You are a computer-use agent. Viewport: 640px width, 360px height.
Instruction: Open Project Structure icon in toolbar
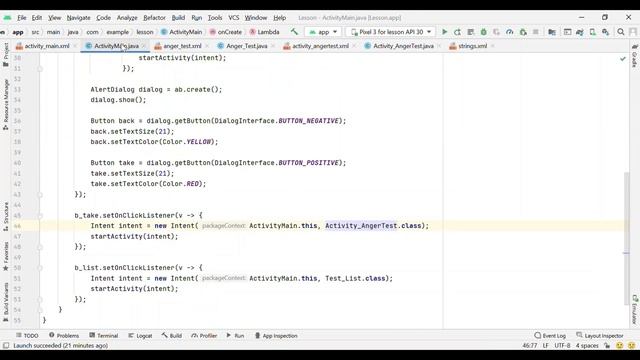click(552, 32)
